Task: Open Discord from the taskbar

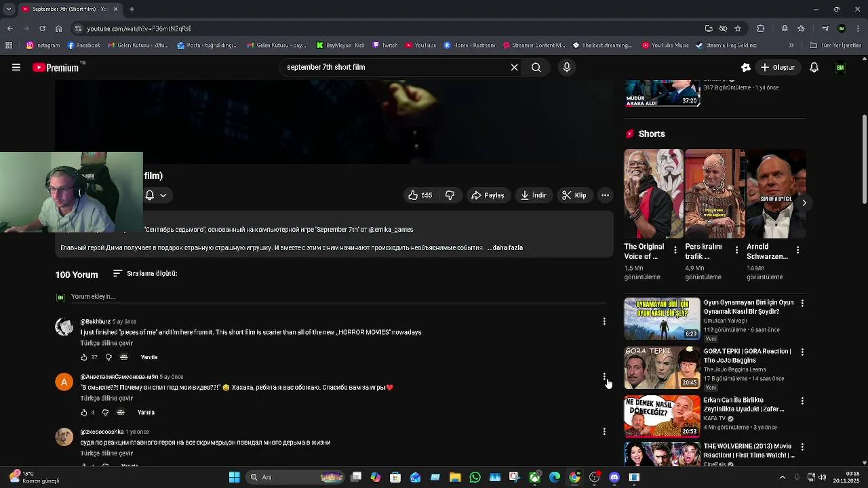Action: [x=614, y=477]
